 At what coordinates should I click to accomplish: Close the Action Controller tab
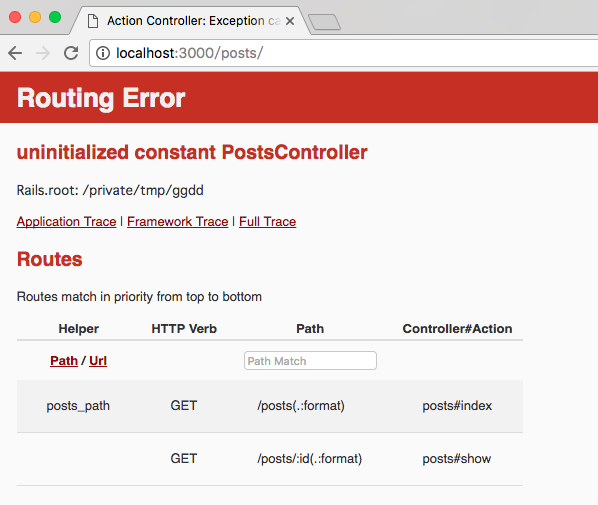pos(290,21)
